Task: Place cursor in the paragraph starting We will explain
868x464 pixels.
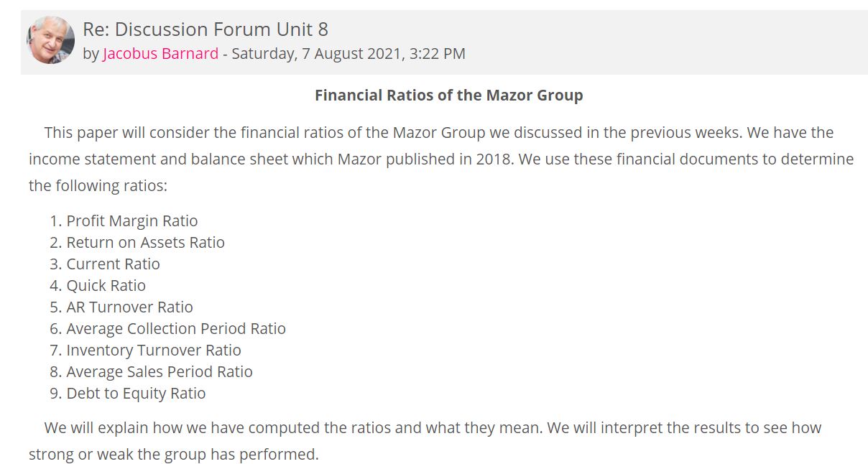Action: coord(425,441)
